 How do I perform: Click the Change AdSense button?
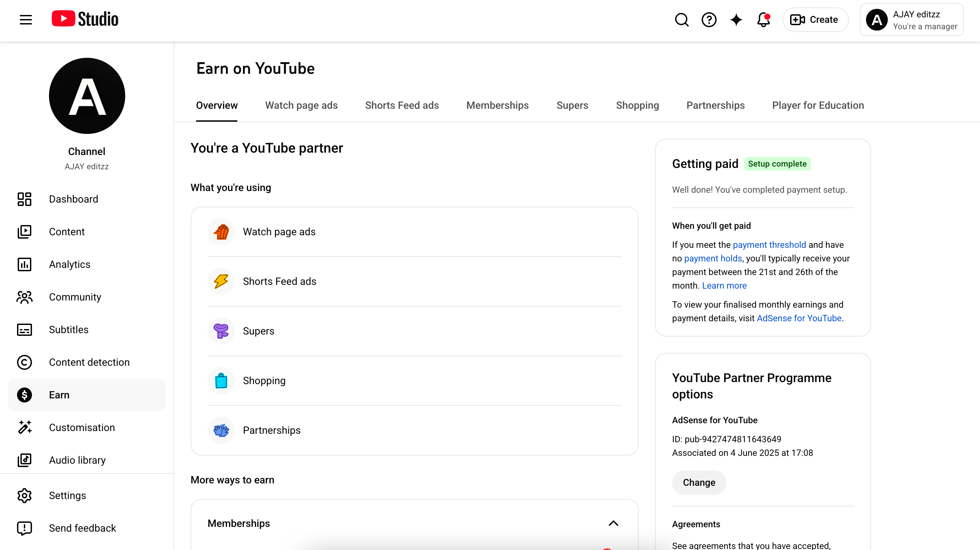699,482
